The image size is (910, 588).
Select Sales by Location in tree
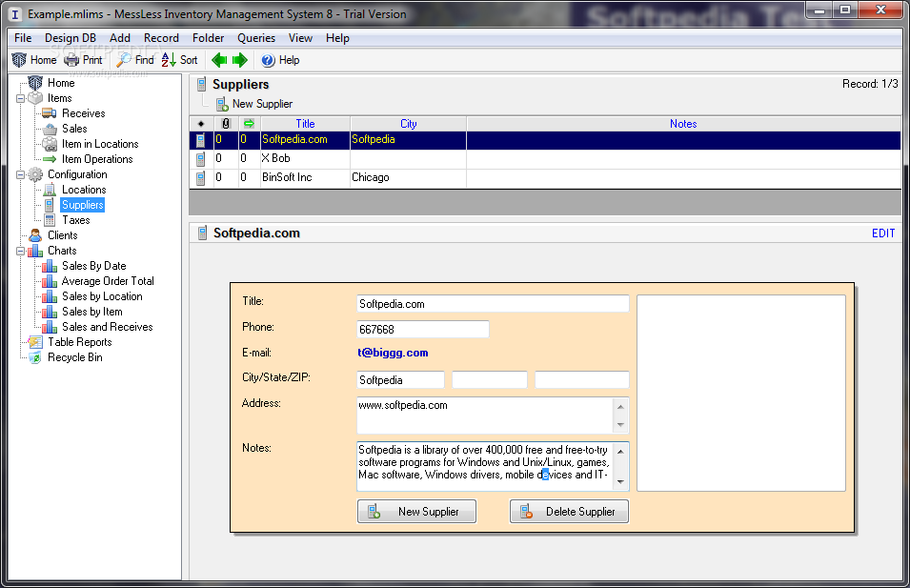[x=102, y=296]
